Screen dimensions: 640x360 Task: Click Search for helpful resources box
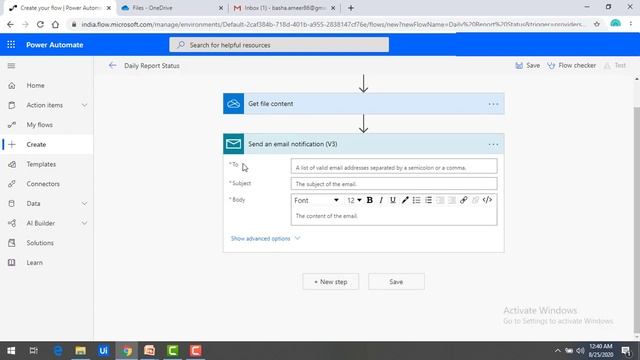[x=279, y=45]
